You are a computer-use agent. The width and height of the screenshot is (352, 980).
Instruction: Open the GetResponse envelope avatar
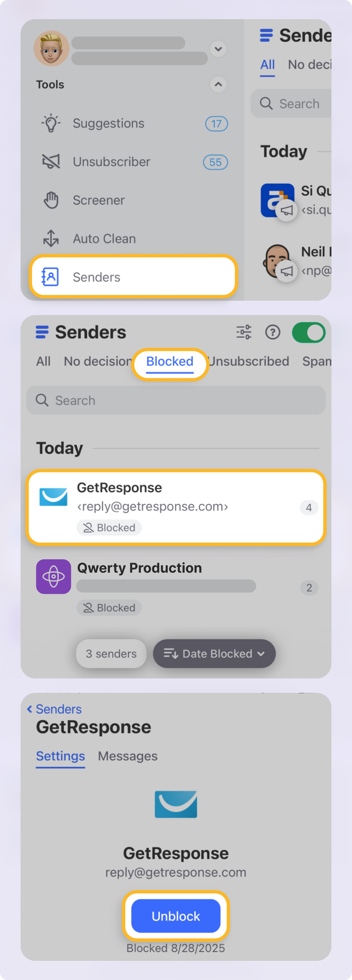(53, 496)
